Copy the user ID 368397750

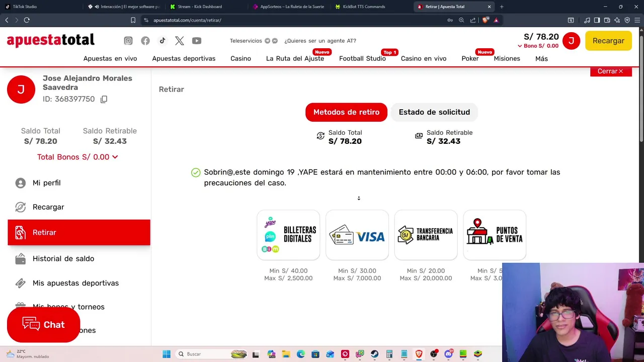pos(104,99)
